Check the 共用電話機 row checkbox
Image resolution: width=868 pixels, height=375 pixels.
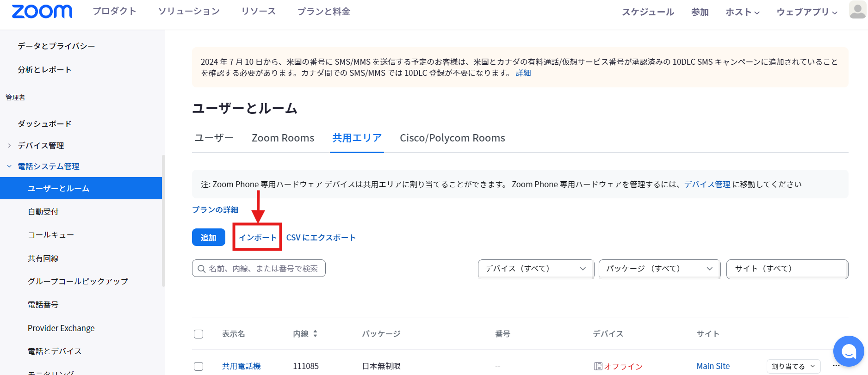click(198, 366)
